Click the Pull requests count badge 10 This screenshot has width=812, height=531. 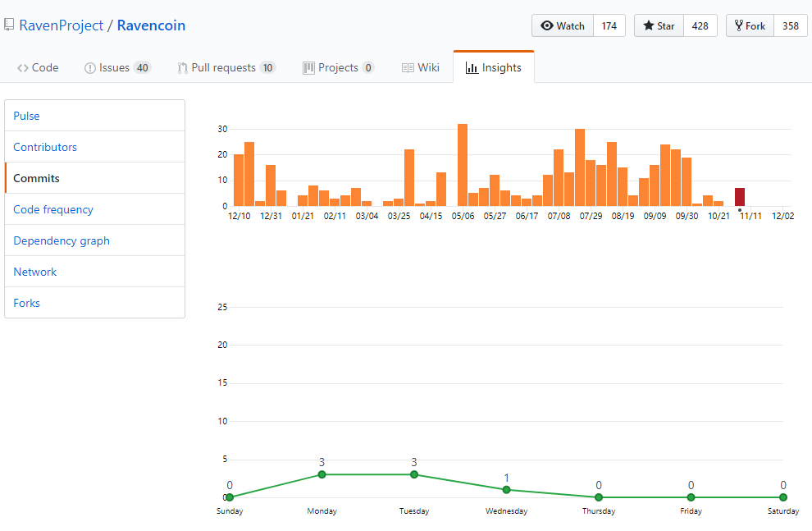pyautogui.click(x=267, y=68)
